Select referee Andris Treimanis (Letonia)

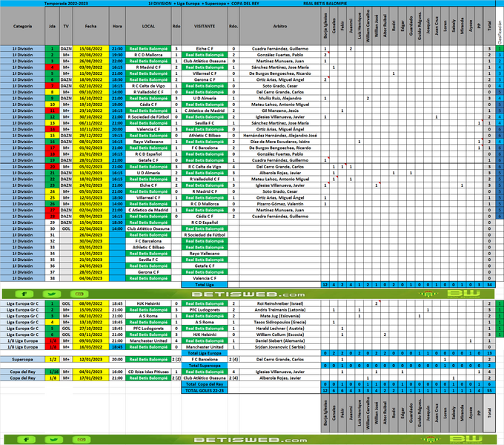tap(280, 310)
